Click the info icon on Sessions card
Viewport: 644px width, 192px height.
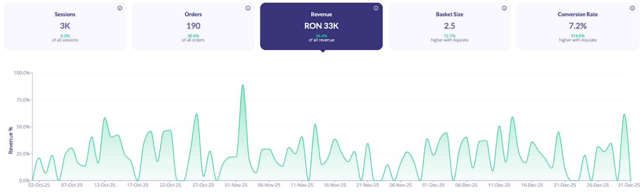click(x=119, y=8)
